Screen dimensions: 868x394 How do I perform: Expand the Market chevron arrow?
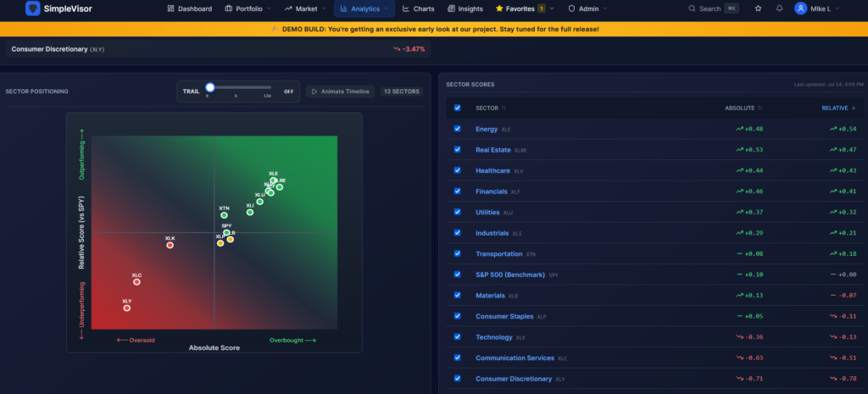[324, 8]
